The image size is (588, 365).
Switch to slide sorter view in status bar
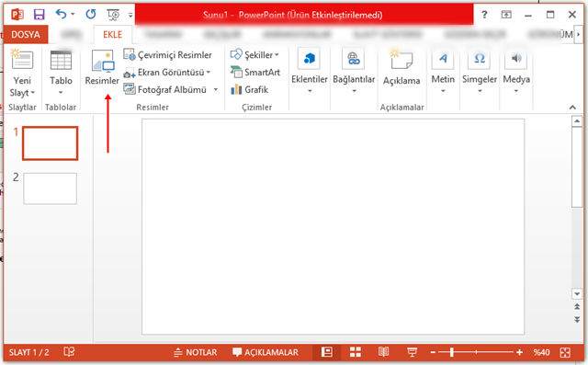pos(356,352)
